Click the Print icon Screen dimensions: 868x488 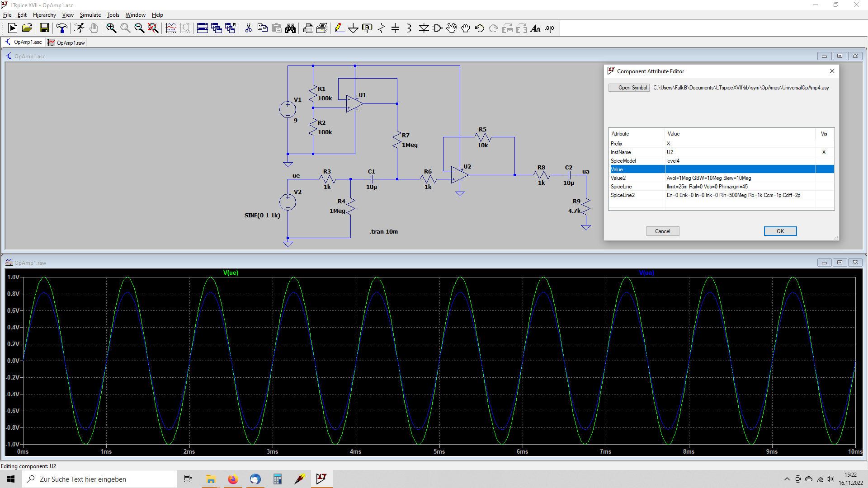tap(308, 28)
